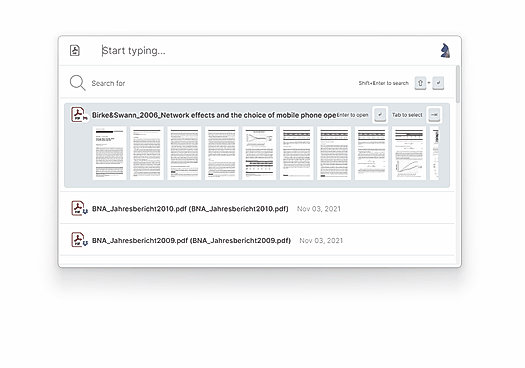Click the Shift key arrow icon

point(420,83)
